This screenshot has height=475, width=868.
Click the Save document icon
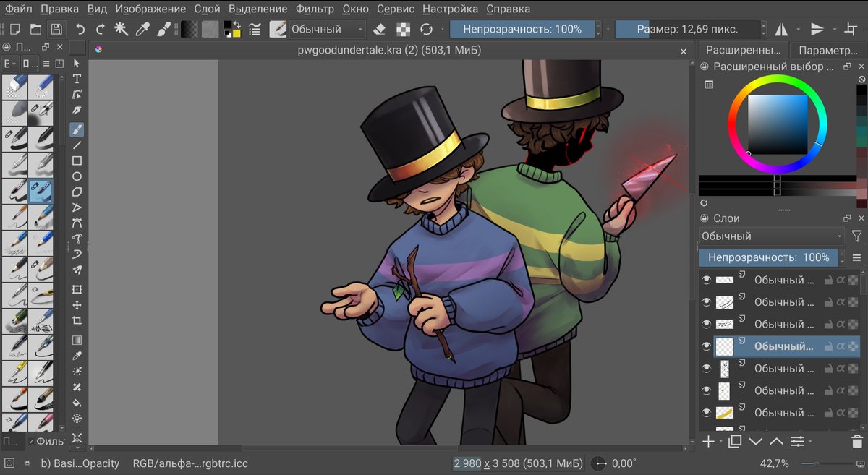[x=56, y=30]
